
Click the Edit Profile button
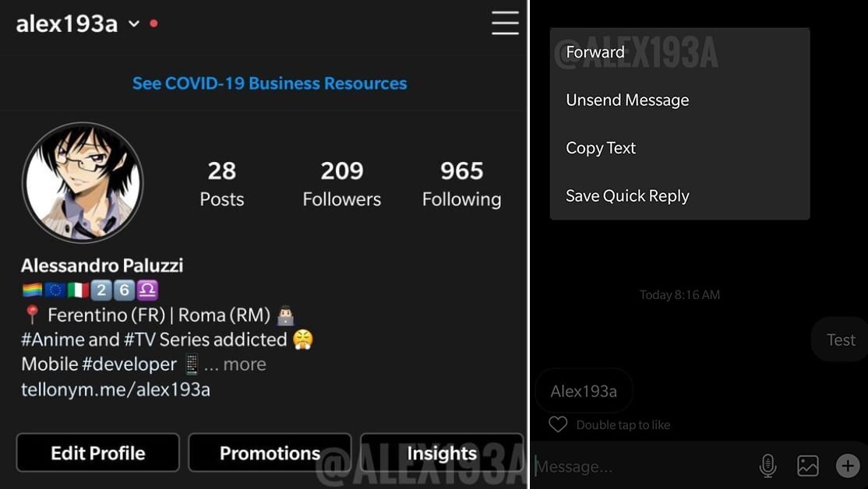(98, 453)
